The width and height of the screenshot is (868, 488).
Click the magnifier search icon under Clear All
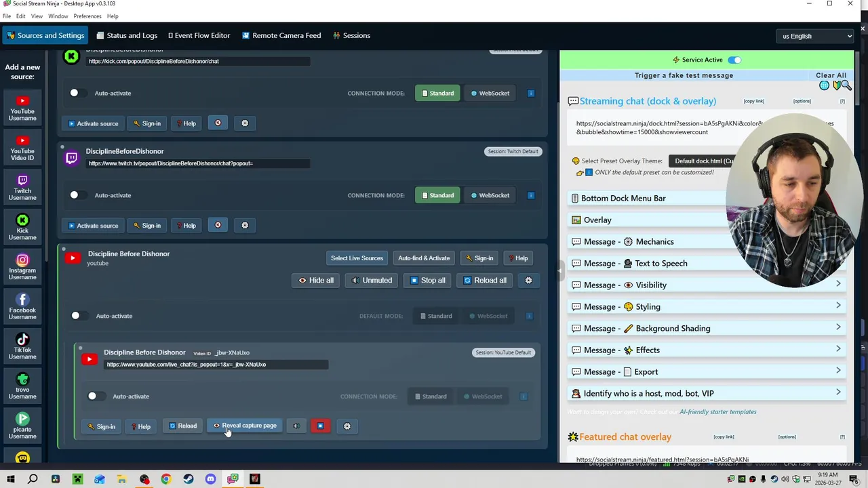tap(846, 85)
